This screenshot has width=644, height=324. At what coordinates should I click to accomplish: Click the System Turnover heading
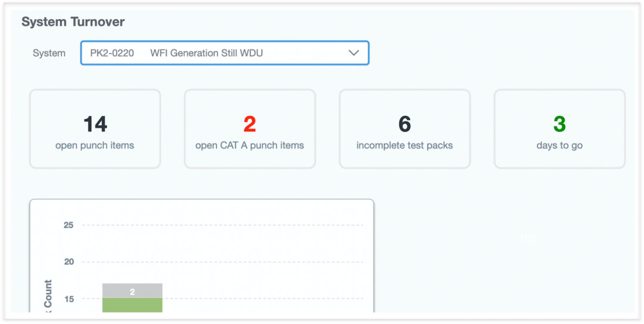point(73,22)
